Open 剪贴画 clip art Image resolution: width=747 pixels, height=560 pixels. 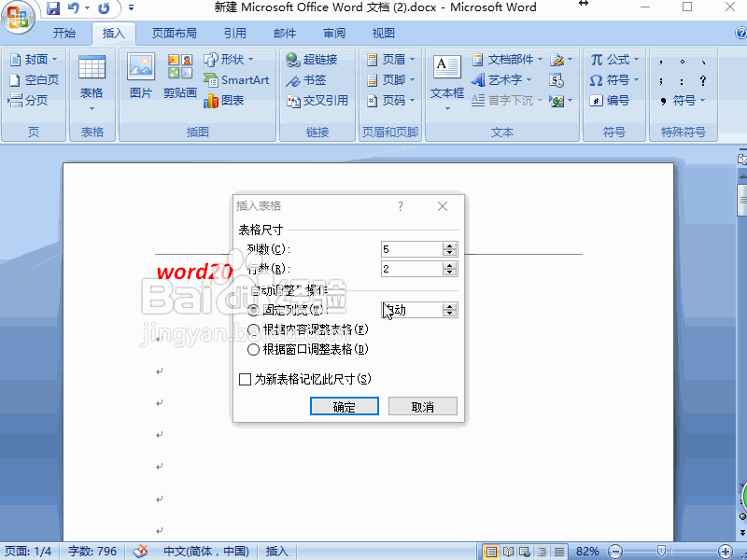click(x=180, y=77)
